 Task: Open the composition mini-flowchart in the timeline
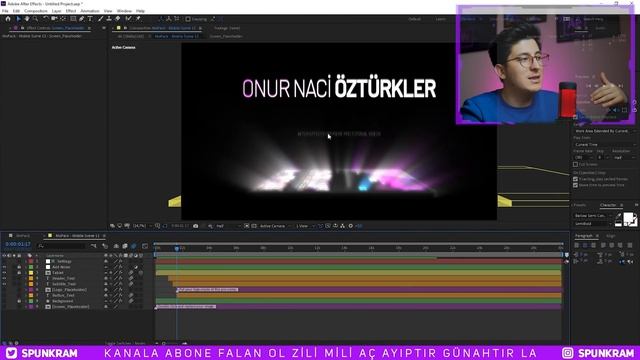pyautogui.click(x=94, y=246)
